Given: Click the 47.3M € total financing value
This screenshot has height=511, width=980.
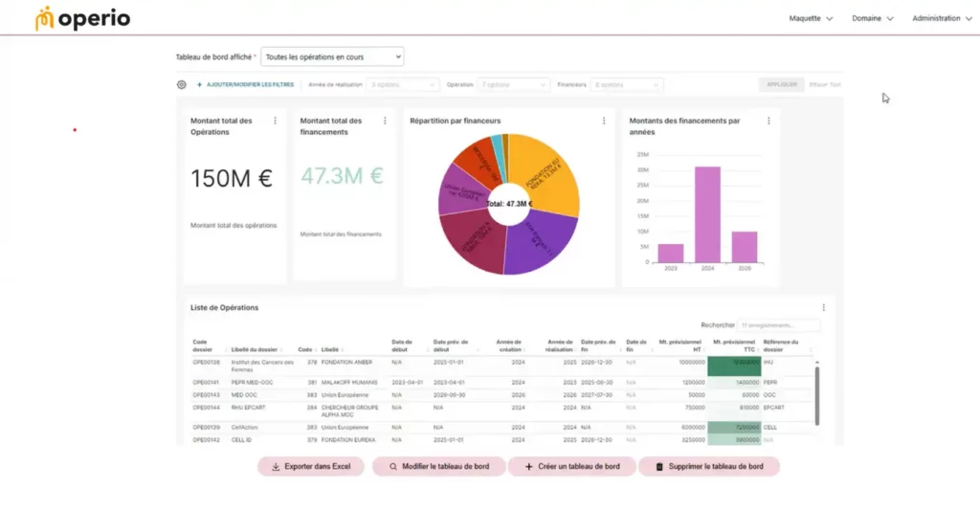Looking at the screenshot, I should pyautogui.click(x=342, y=175).
